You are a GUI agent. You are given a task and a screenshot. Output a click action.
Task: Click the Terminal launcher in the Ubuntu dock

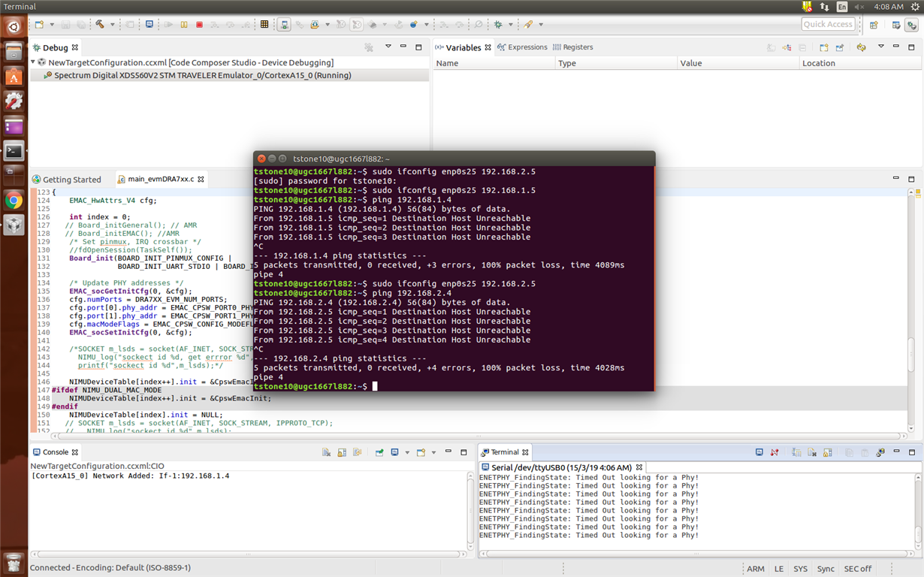pyautogui.click(x=14, y=151)
